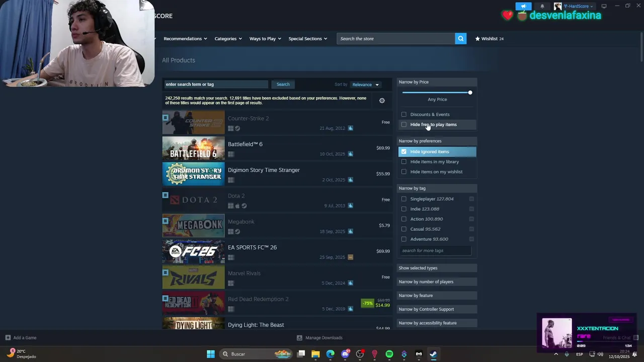The height and width of the screenshot is (362, 644).
Task: Enable Discounts & Events checkbox
Action: [x=404, y=115]
